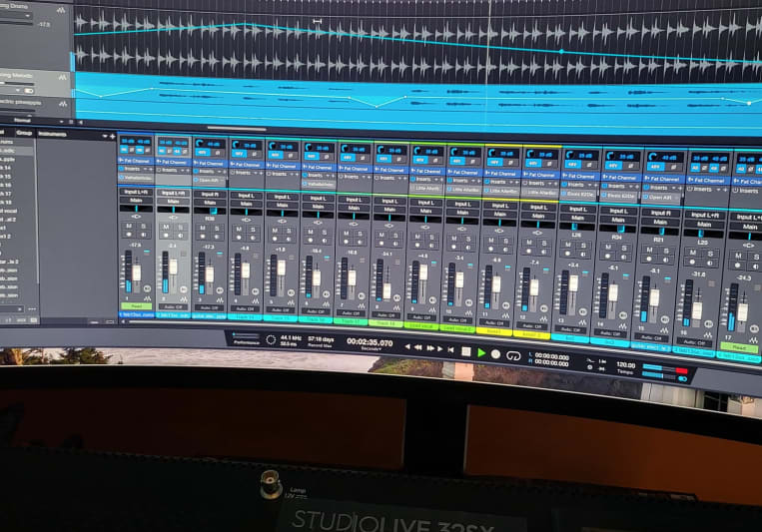Toggle 48V phantom power on channel 4
The image size is (762, 532).
239,154
